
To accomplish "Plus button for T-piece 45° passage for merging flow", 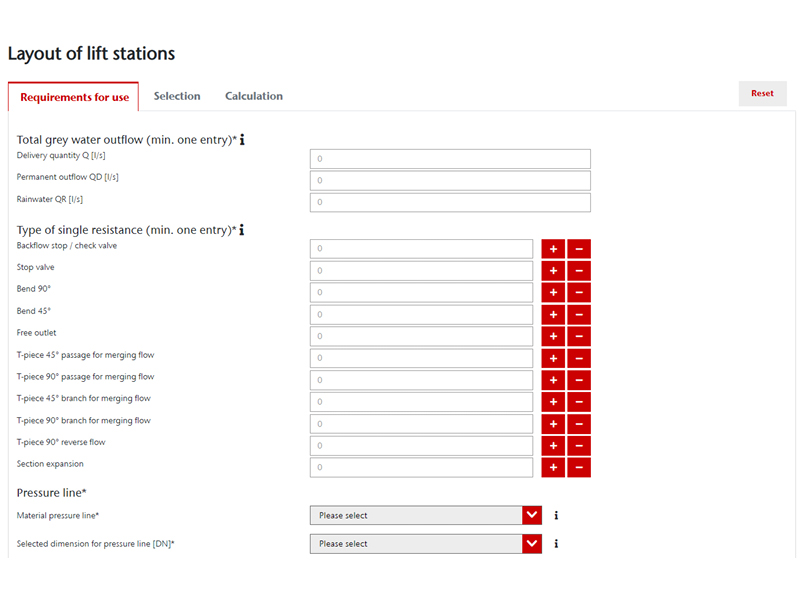I will click(x=553, y=358).
